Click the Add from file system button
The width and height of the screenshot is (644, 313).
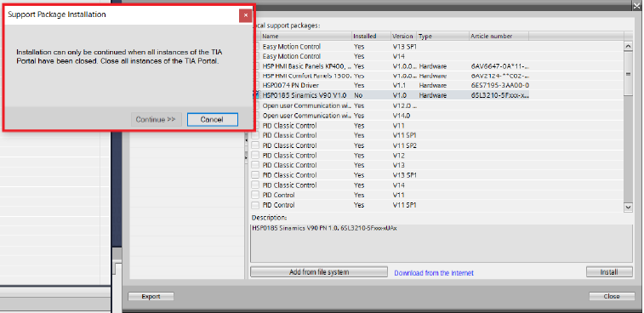pyautogui.click(x=319, y=272)
